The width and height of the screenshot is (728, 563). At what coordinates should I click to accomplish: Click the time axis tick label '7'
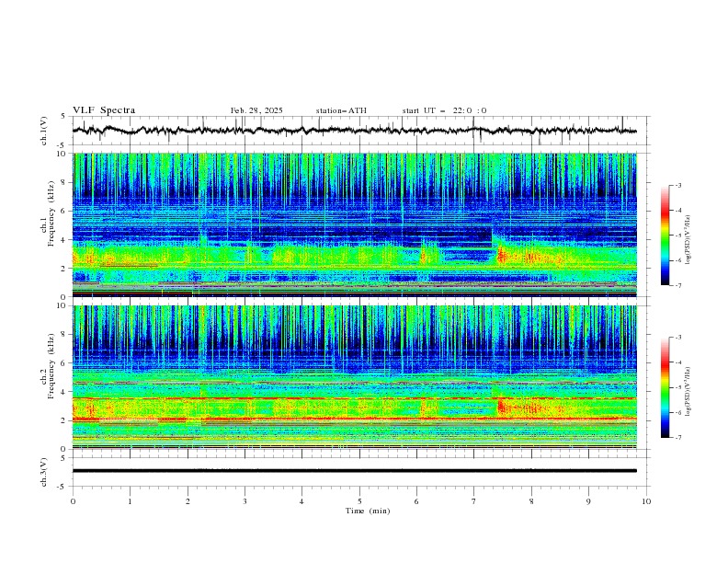pos(473,501)
